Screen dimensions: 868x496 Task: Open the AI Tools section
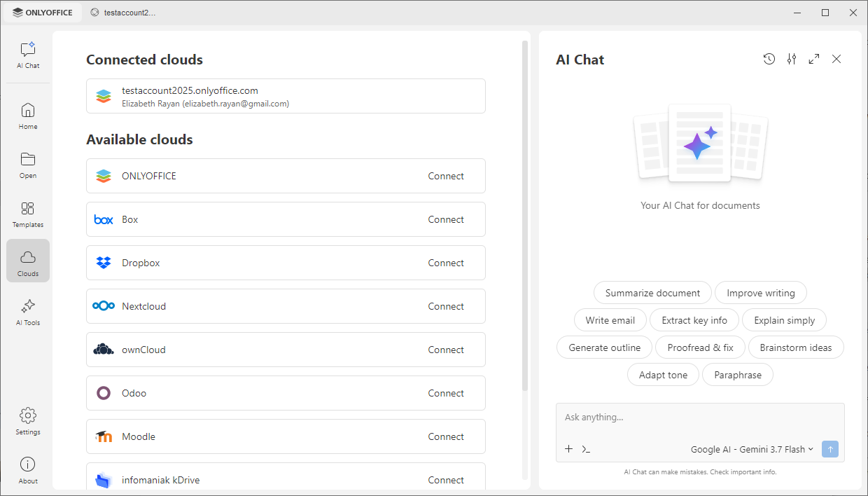pos(28,312)
